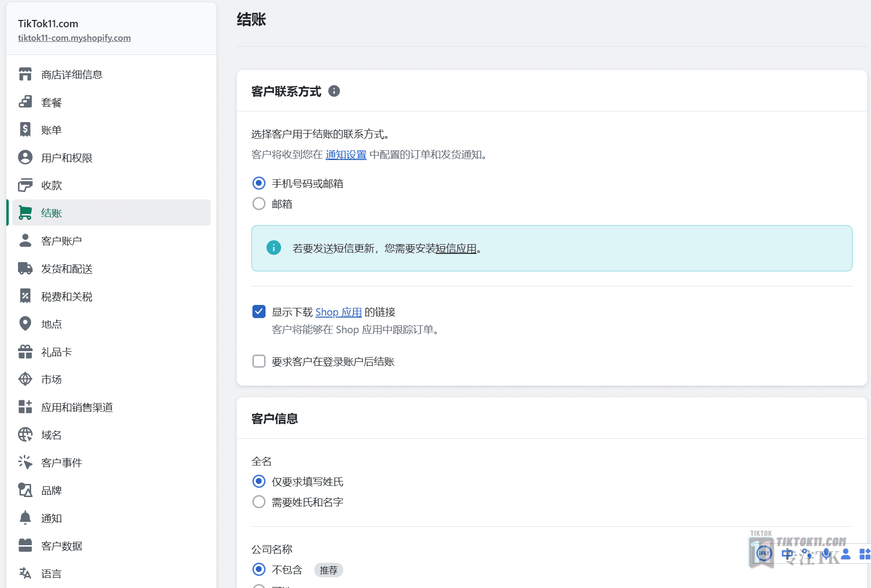871x588 pixels.
Task: Click the markets globe icon
Action: click(25, 379)
